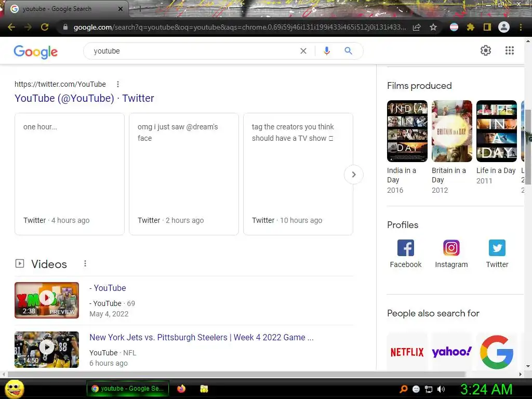Launch Firefox from the taskbar
This screenshot has width=532, height=399.
coord(181,389)
